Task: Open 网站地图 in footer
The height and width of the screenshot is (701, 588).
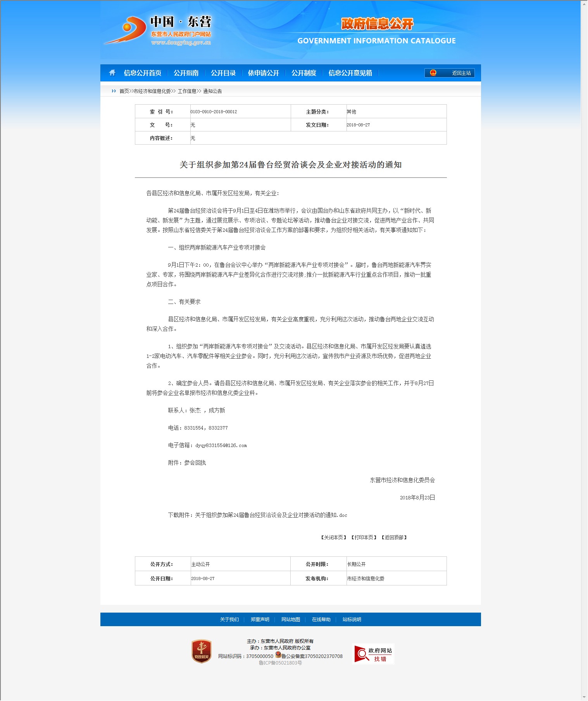Action: [x=290, y=620]
